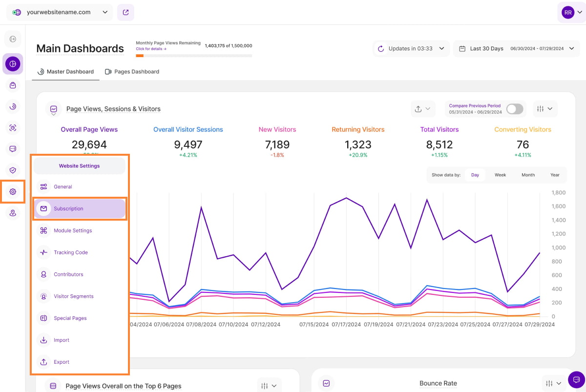Screen dimensions: 586x392
Task: Click the settings gear icon in sidebar
Action: (x=13, y=192)
